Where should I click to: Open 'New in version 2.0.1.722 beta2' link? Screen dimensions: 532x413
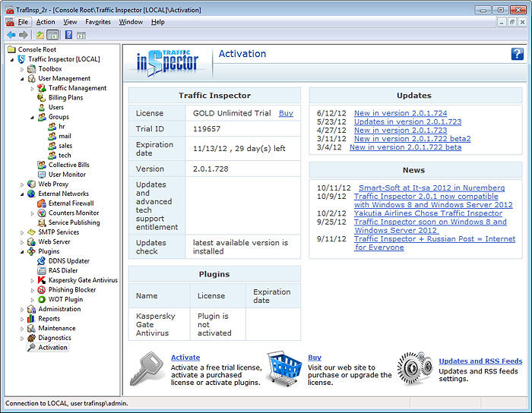pyautogui.click(x=412, y=139)
